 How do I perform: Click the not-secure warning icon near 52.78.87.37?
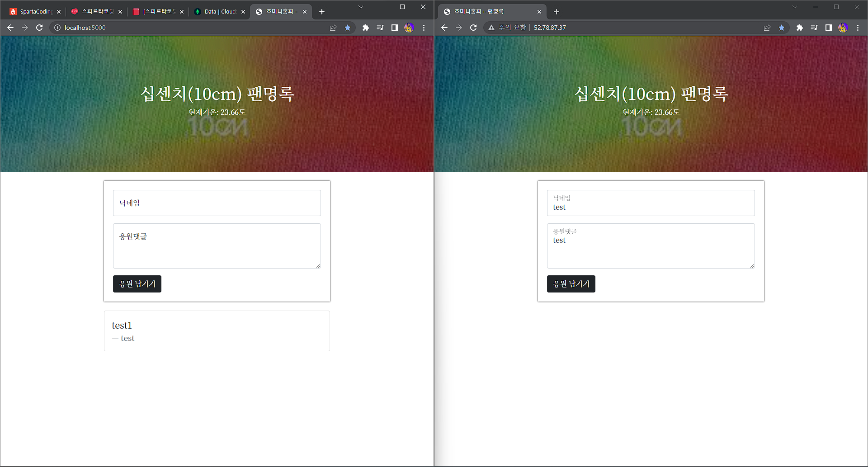pyautogui.click(x=491, y=28)
